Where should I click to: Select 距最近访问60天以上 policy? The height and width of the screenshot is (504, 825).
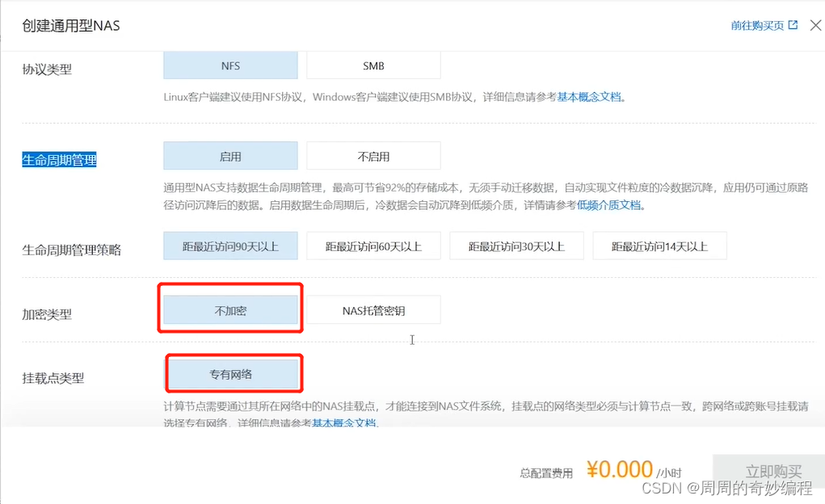373,246
